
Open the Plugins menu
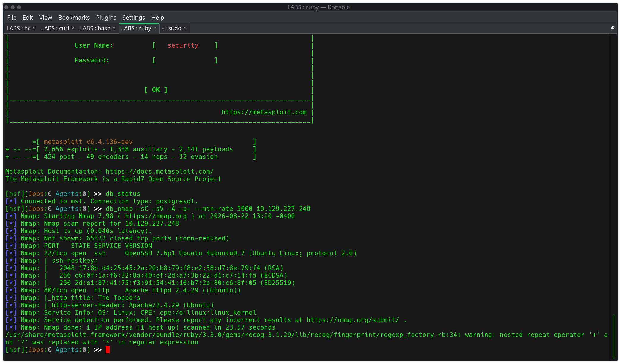point(106,18)
